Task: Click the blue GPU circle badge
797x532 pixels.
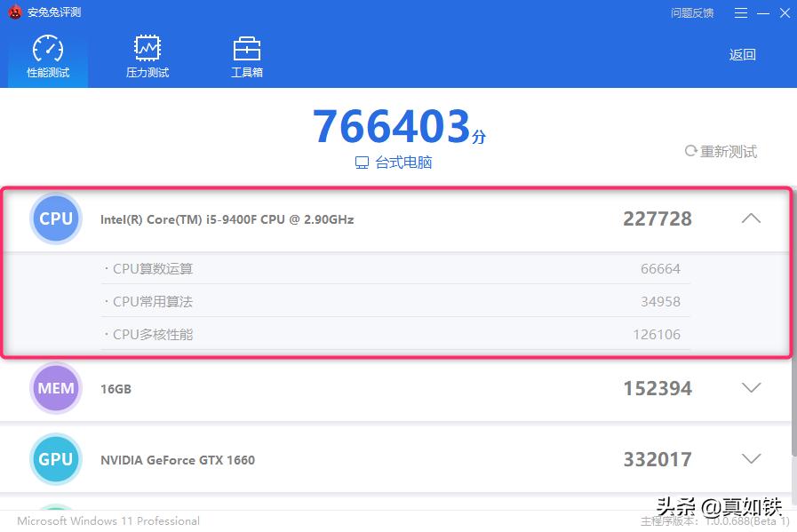Action: coord(55,459)
